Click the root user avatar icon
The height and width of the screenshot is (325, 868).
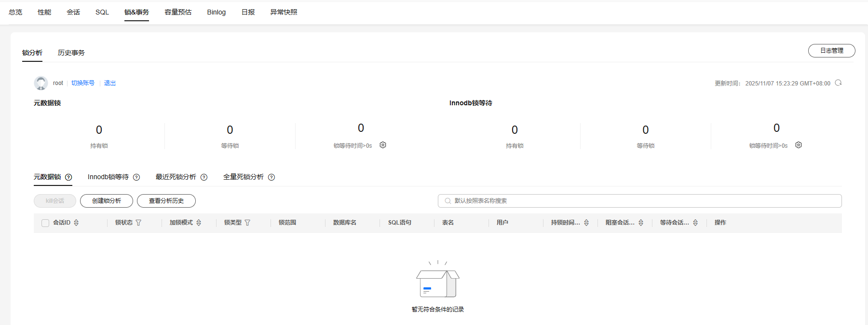[41, 83]
